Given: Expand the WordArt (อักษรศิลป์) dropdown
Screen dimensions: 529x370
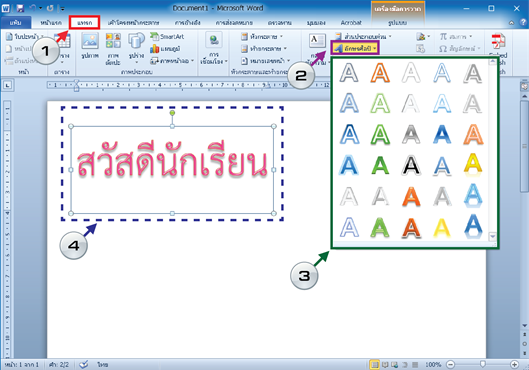Looking at the screenshot, I should (x=355, y=48).
